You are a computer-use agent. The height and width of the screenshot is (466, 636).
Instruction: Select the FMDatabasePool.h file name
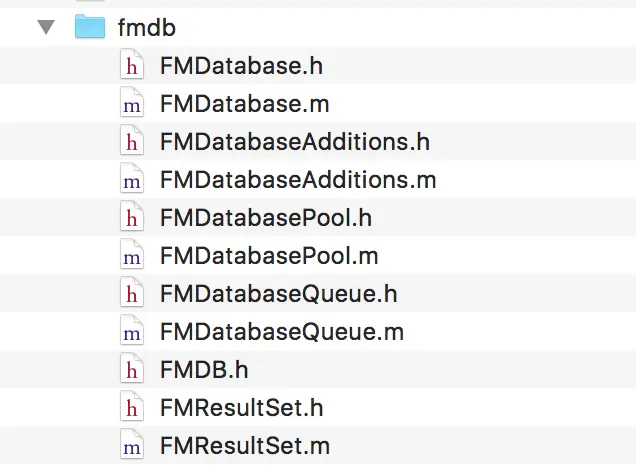click(x=266, y=218)
